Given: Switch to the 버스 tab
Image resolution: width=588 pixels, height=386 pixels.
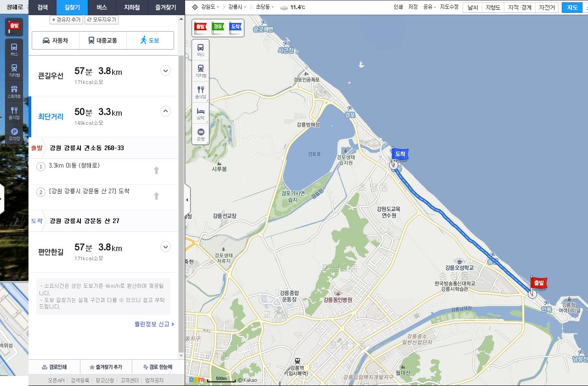Looking at the screenshot, I should [x=102, y=7].
